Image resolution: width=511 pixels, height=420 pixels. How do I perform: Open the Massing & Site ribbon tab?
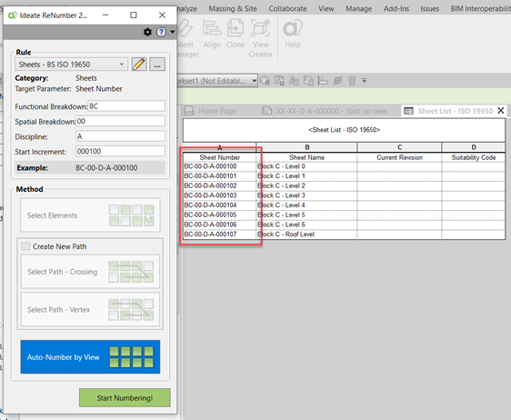coord(233,9)
